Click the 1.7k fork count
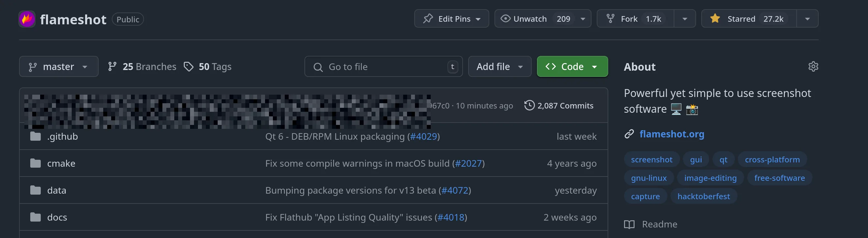This screenshot has height=238, width=868. 653,19
